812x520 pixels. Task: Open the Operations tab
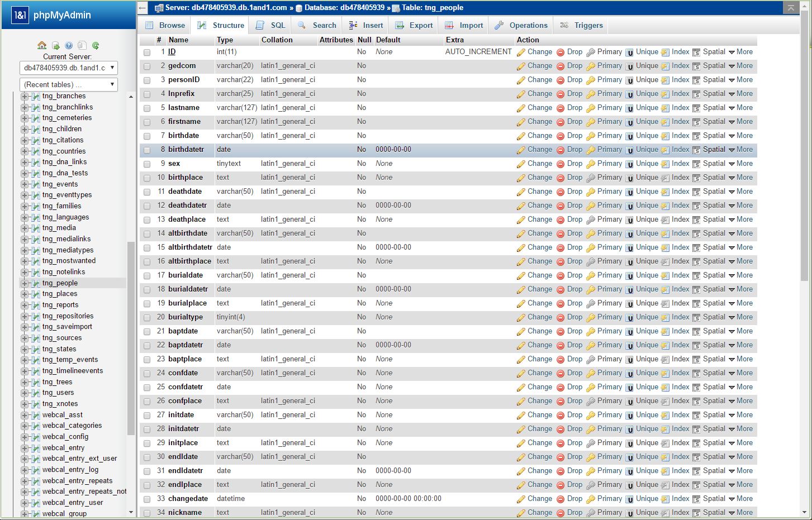click(x=521, y=25)
